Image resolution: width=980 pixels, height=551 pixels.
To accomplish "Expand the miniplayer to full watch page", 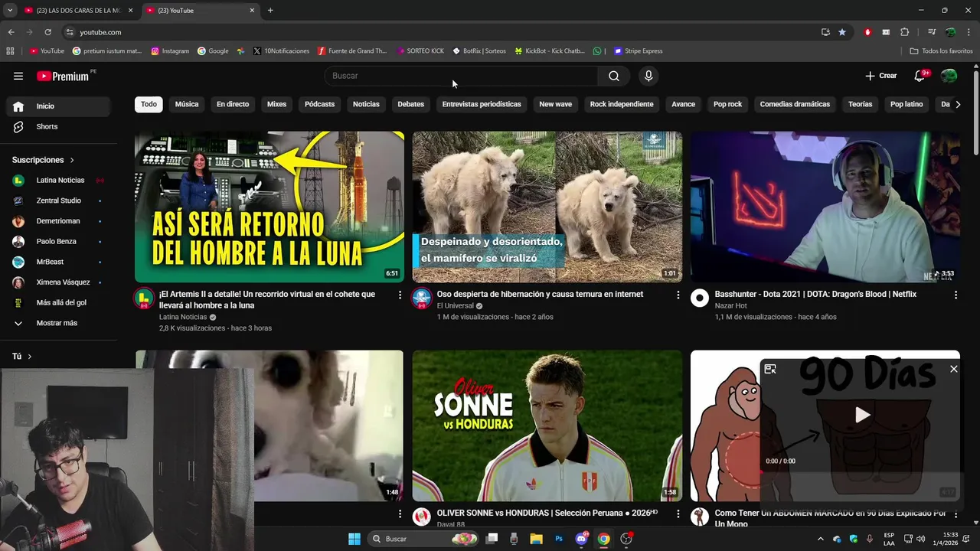I will click(x=770, y=369).
